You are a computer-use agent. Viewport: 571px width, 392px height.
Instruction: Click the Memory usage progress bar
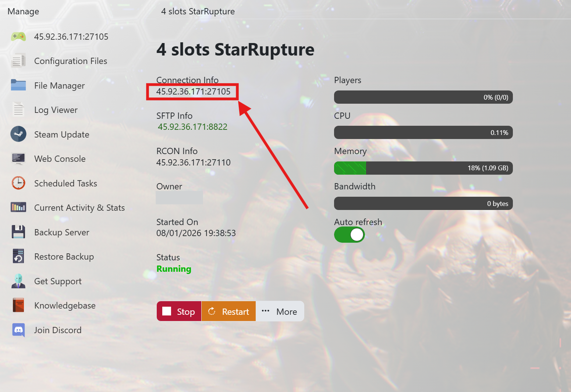pyautogui.click(x=423, y=168)
